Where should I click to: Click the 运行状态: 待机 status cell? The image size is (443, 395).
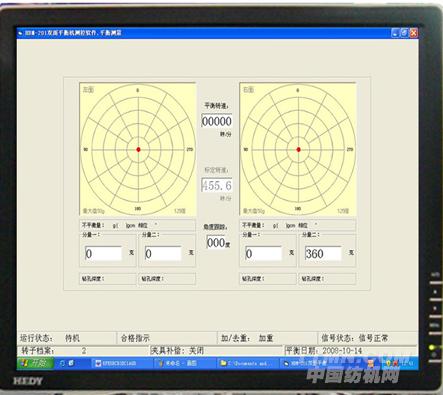[x=67, y=338]
